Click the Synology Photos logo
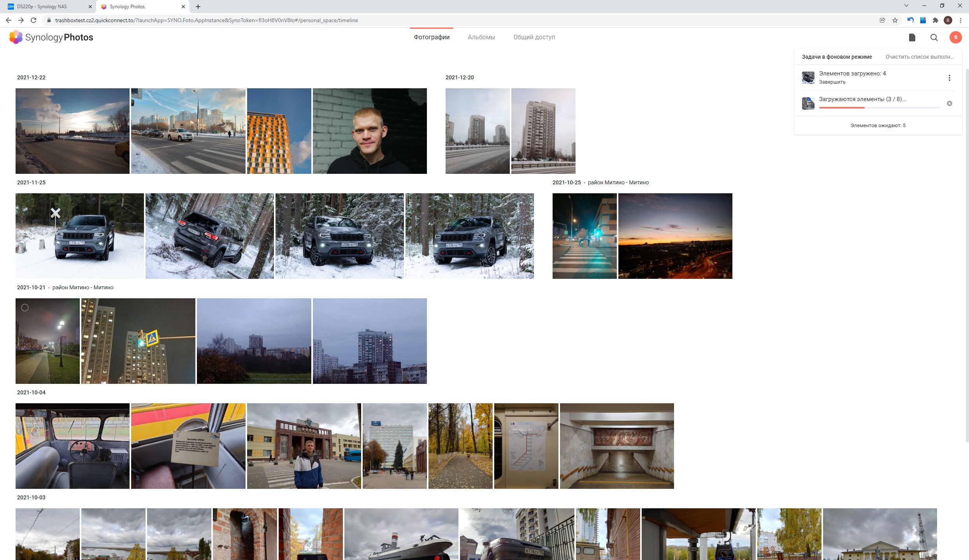This screenshot has width=969, height=560. pos(51,37)
